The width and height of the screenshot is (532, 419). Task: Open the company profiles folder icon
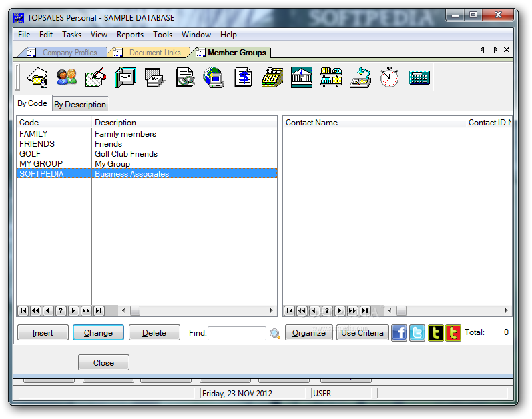[37, 77]
